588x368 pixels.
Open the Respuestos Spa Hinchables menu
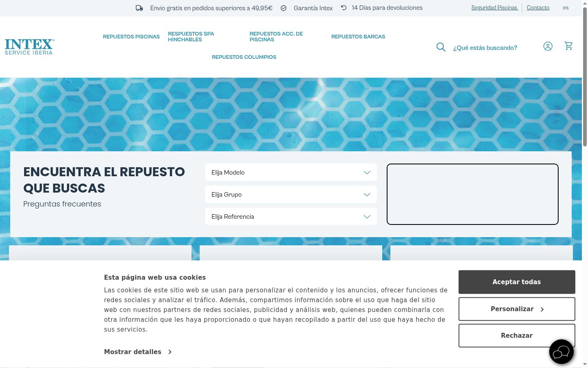pos(191,37)
